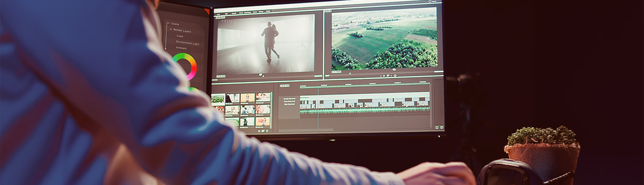Click the rightmost icon below the media bin
This screenshot has width=644, height=185.
(x=267, y=131)
